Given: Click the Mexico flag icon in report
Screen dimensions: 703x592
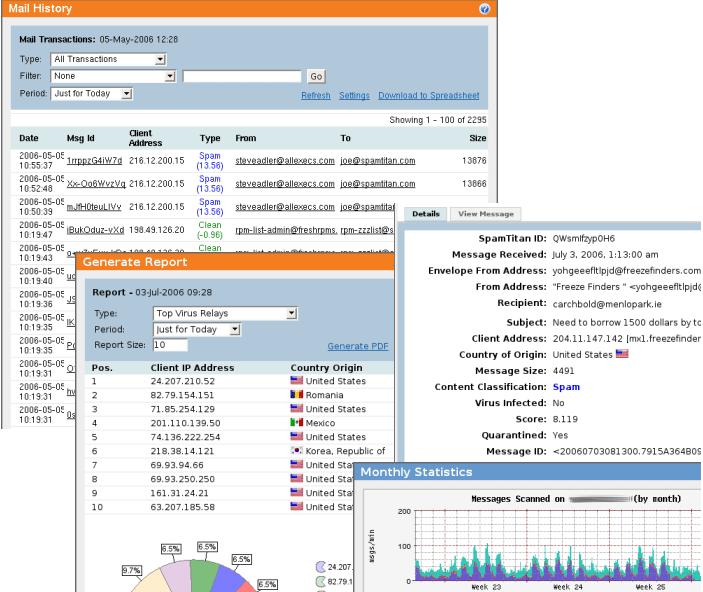Looking at the screenshot, I should pos(296,422).
